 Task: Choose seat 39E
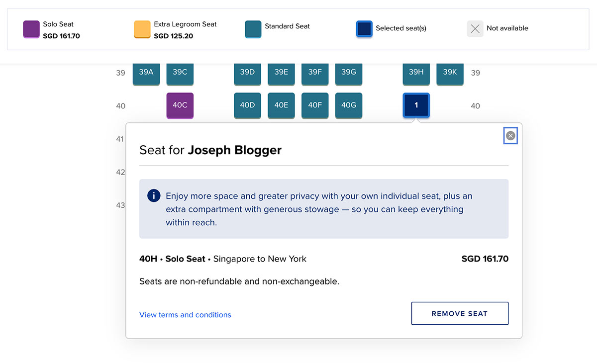point(281,73)
